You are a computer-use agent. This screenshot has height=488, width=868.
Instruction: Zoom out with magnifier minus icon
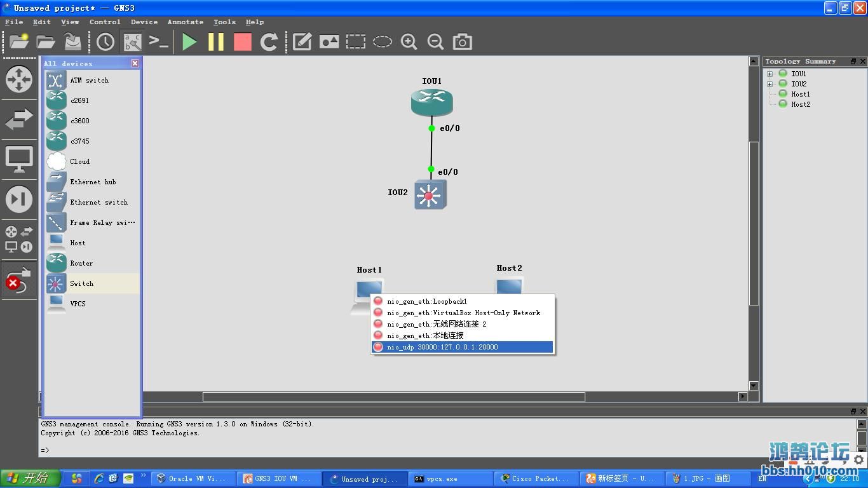(436, 42)
